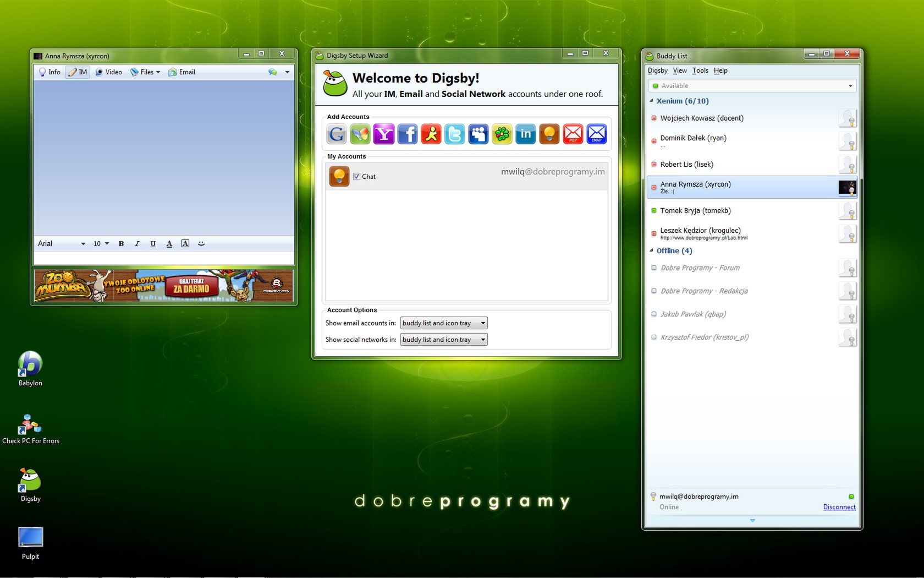Click the Zoo Mumba ad banner

coord(164,286)
